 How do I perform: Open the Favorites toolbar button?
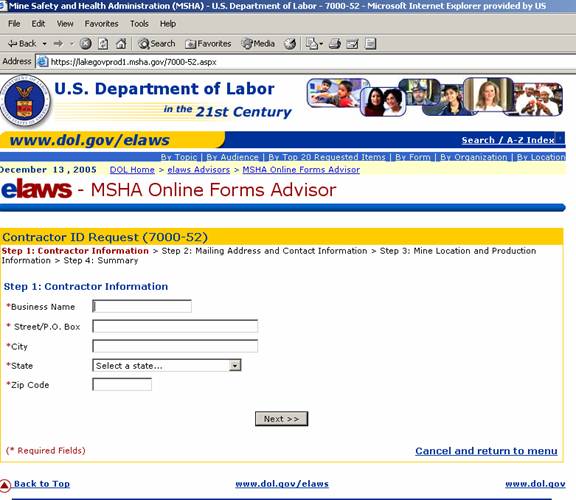pos(208,44)
